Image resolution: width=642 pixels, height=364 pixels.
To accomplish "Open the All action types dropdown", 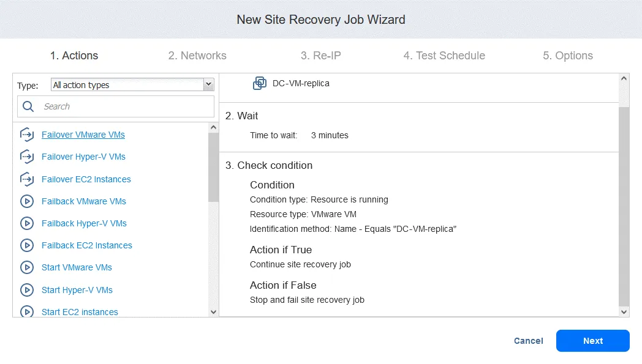I will click(x=208, y=84).
